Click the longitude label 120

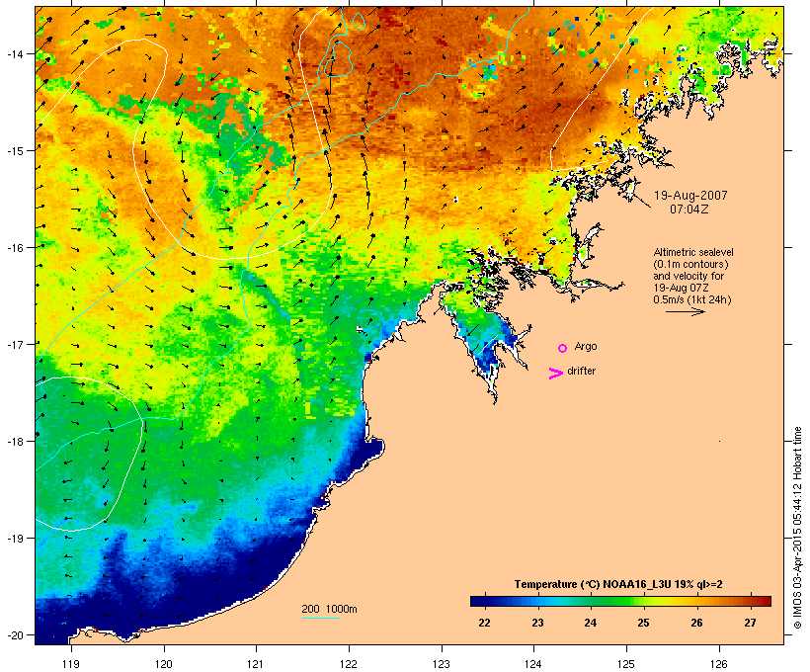[x=164, y=664]
